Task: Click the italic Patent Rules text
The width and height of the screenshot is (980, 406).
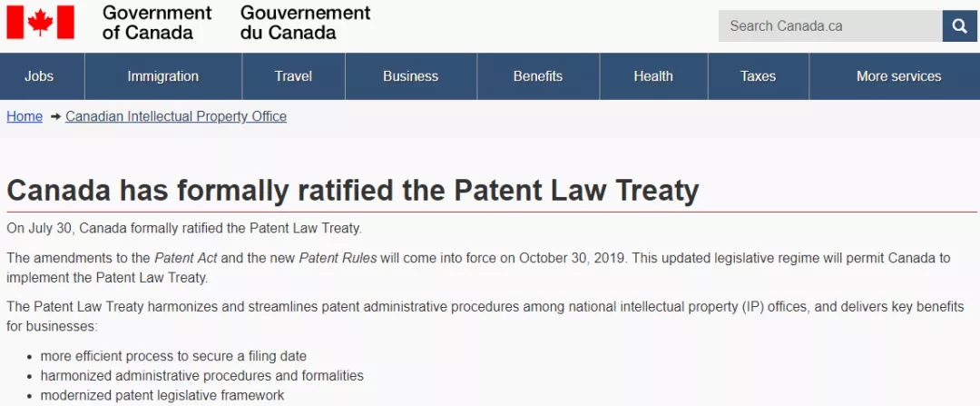Action: click(338, 258)
